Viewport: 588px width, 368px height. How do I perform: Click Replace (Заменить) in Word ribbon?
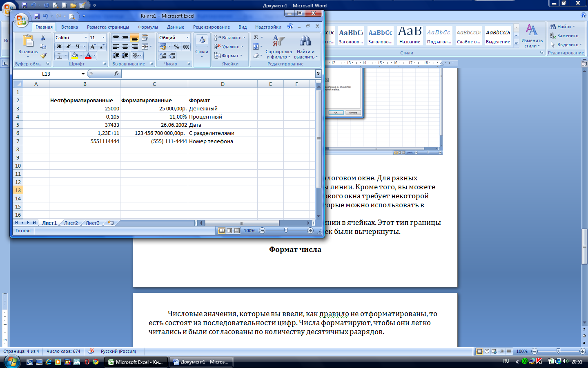[x=564, y=36]
